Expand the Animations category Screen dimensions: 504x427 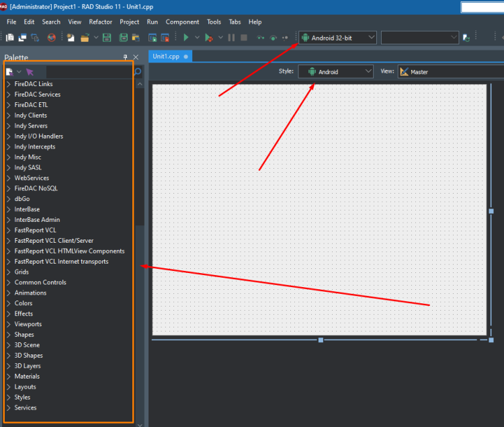(9, 293)
